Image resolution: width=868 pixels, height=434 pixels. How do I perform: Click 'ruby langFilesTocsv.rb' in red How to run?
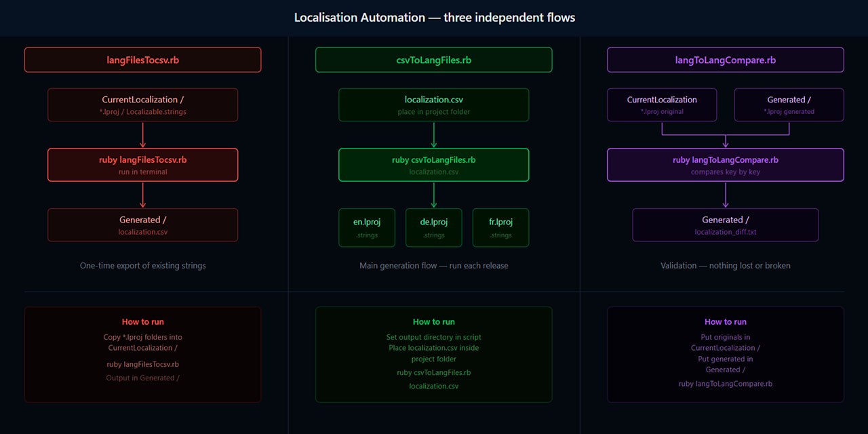(x=142, y=364)
